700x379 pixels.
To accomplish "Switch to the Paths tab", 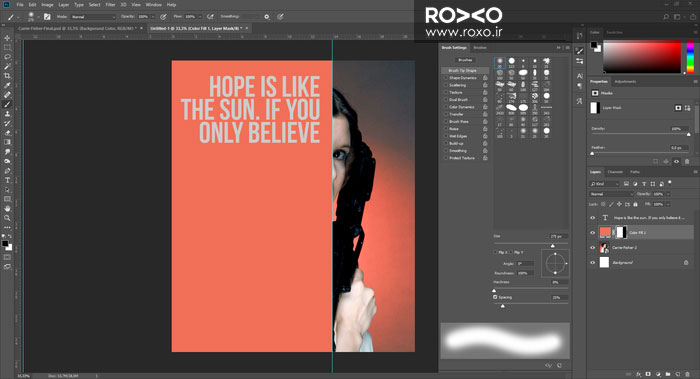I will [x=635, y=172].
